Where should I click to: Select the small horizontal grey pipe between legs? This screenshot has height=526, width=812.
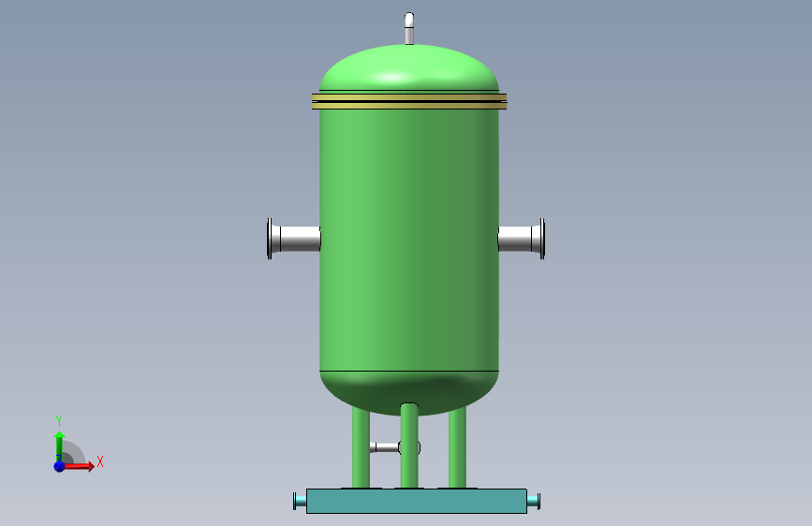[385, 447]
